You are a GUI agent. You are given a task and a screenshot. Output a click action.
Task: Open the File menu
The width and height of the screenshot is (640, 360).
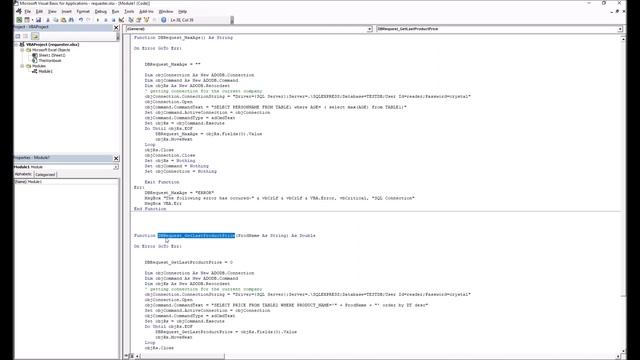click(x=27, y=11)
